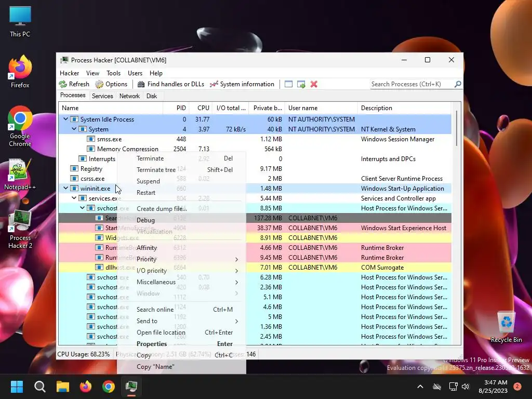Viewport: 532px width, 399px height.
Task: Click the find window toolbar icon
Action: tap(288, 84)
